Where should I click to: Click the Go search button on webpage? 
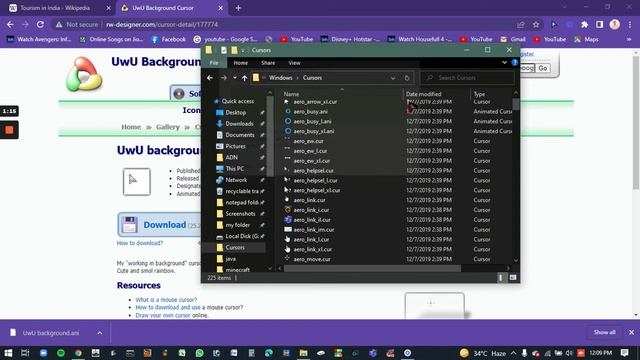click(542, 68)
